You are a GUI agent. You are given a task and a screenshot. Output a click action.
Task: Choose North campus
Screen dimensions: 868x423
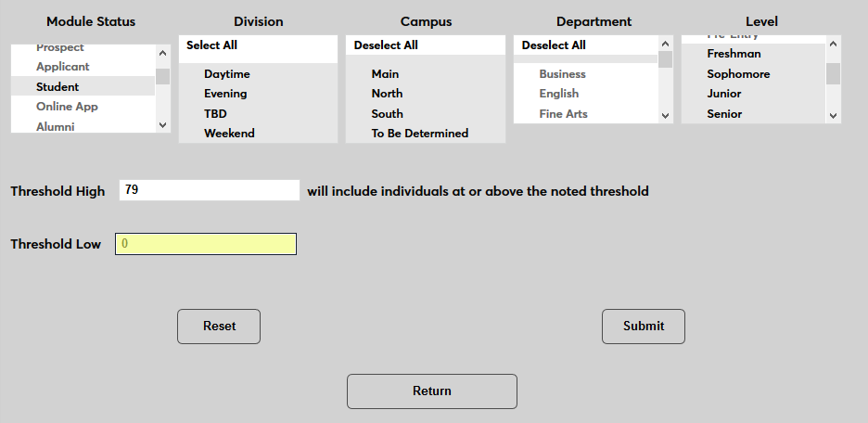pos(387,94)
